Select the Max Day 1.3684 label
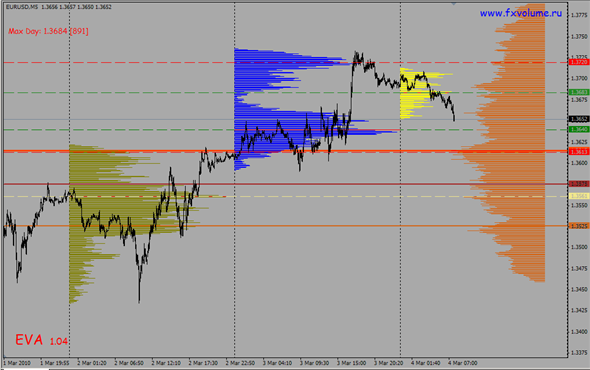 pos(48,31)
